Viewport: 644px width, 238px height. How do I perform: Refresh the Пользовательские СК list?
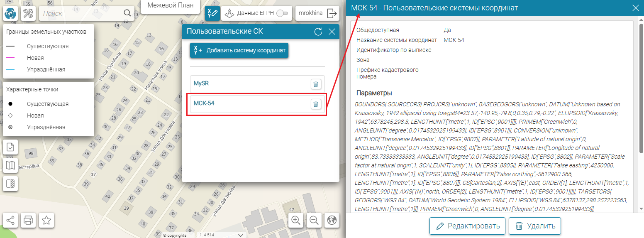pos(318,32)
